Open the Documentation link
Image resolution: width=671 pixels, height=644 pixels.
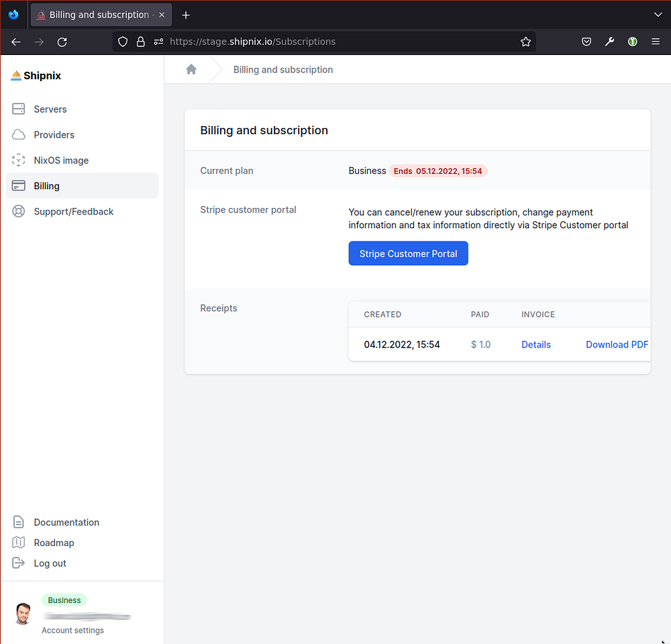coord(66,522)
